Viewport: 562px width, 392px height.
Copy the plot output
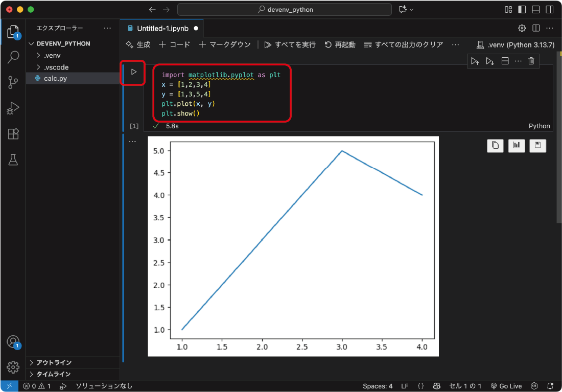click(495, 146)
